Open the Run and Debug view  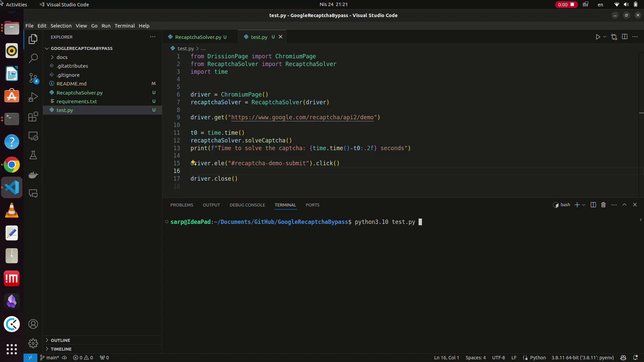tap(33, 97)
